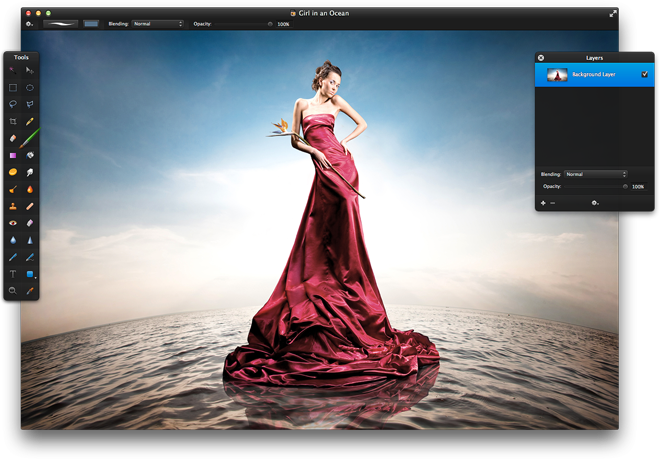Select the Pencil tool
Screen dimensions: 660x459
coord(29,121)
